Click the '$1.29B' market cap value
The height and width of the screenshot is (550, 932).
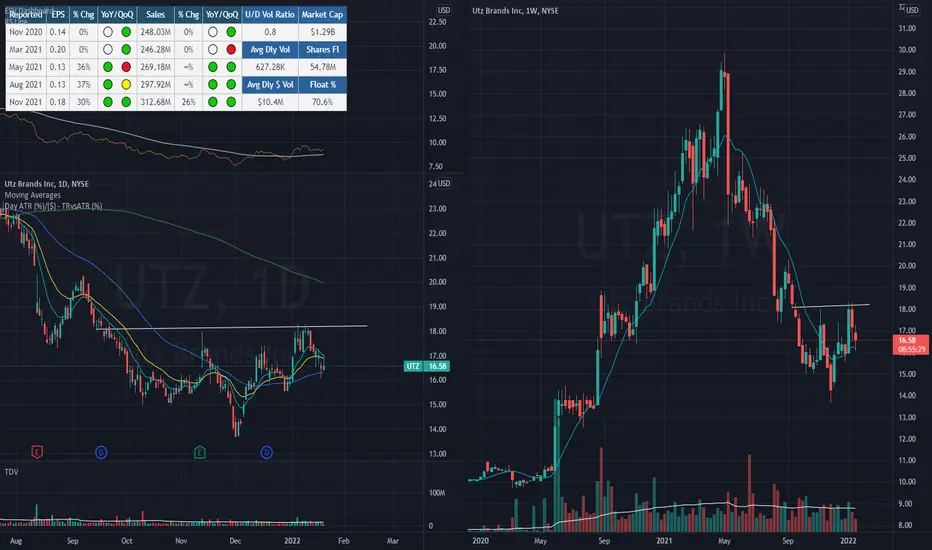[322, 32]
